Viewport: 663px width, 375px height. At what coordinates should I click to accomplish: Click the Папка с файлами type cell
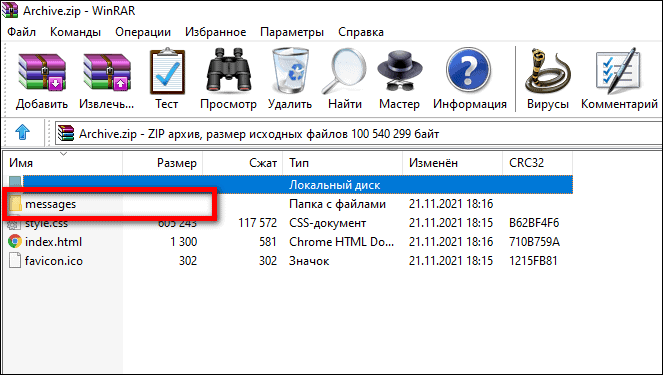(337, 204)
